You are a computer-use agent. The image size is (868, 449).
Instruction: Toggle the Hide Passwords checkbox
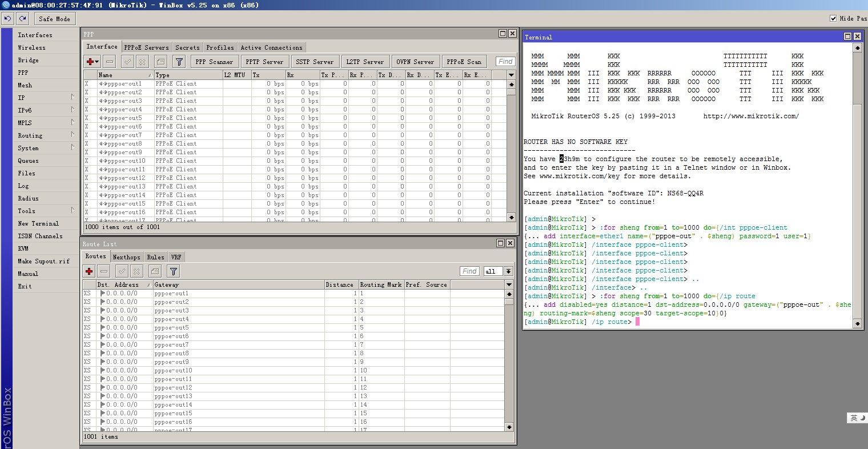tap(833, 18)
